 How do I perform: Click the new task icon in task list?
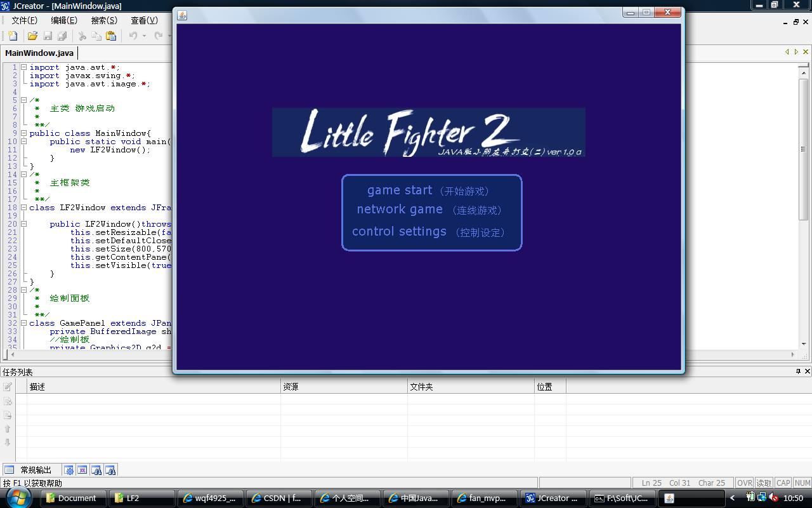click(8, 387)
